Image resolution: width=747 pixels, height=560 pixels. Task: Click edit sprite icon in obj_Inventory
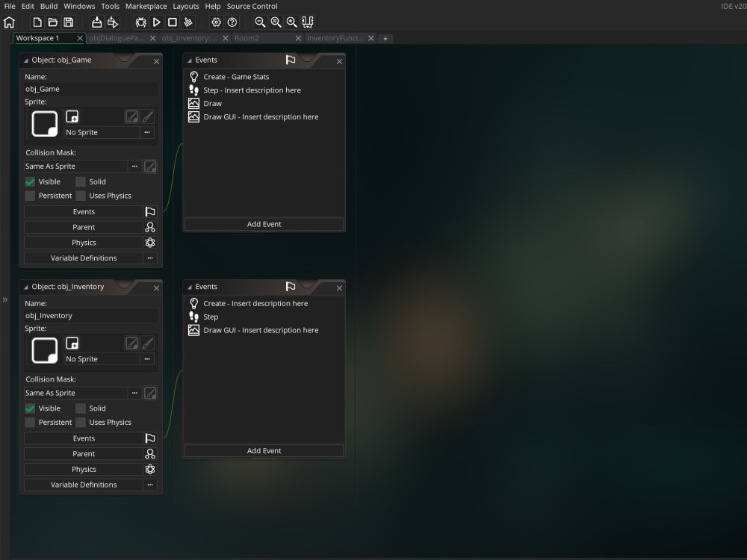point(132,343)
